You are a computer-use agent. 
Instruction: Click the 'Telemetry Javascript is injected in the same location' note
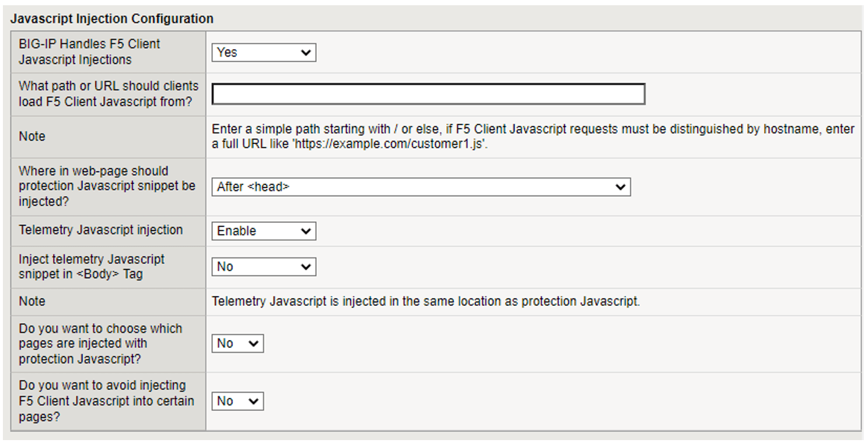(x=425, y=302)
